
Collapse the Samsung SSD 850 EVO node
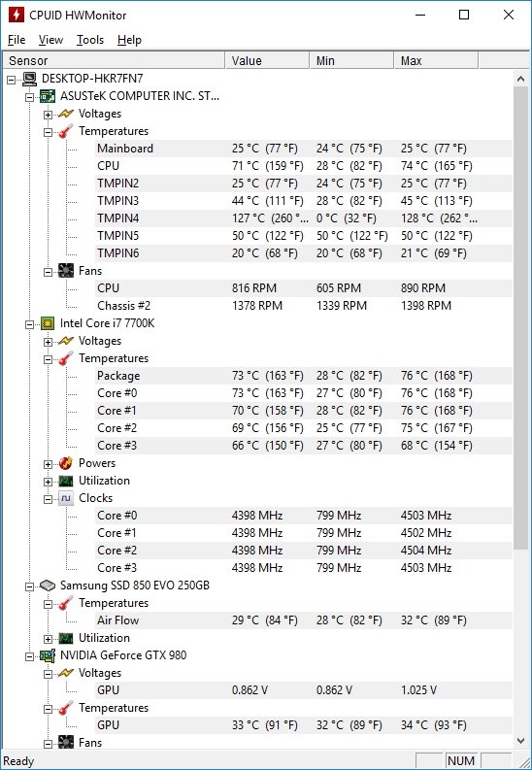pos(30,586)
